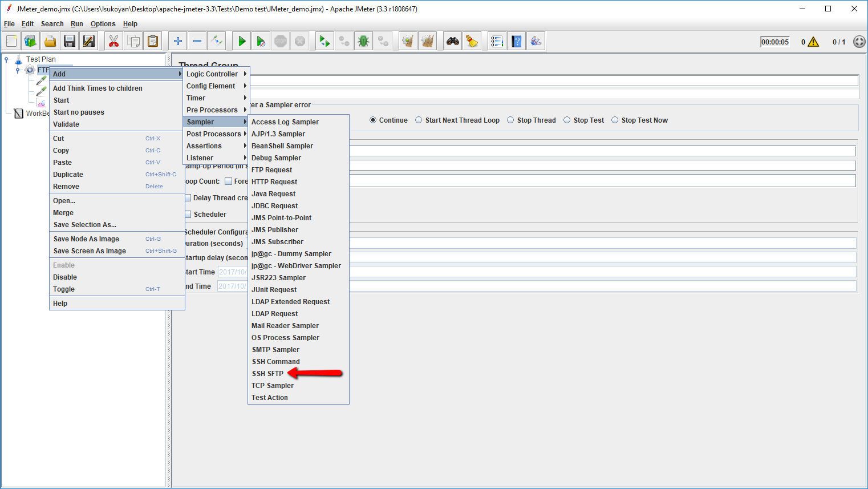Click the warning triangle error counter icon

coord(813,42)
